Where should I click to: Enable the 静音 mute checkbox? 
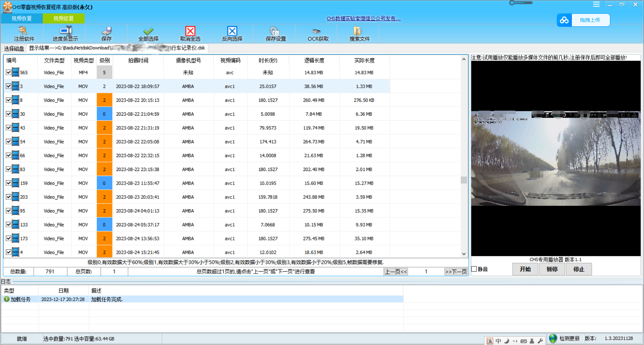[474, 269]
